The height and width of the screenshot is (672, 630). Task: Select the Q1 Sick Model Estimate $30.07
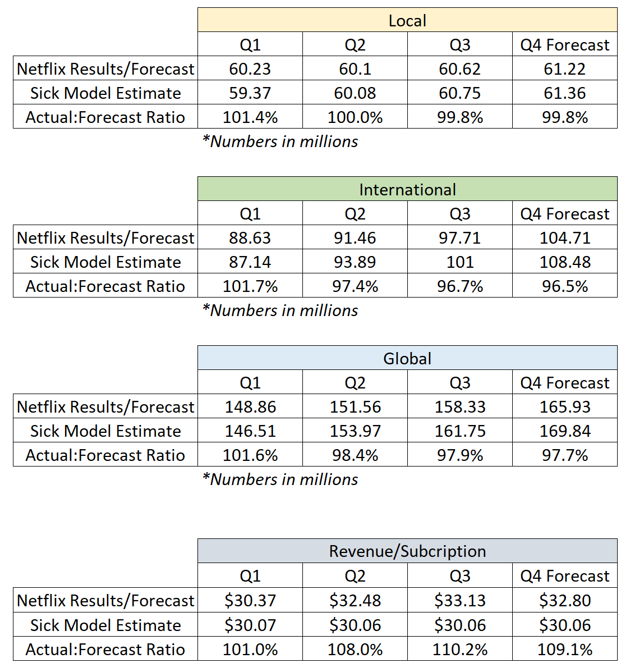250,625
